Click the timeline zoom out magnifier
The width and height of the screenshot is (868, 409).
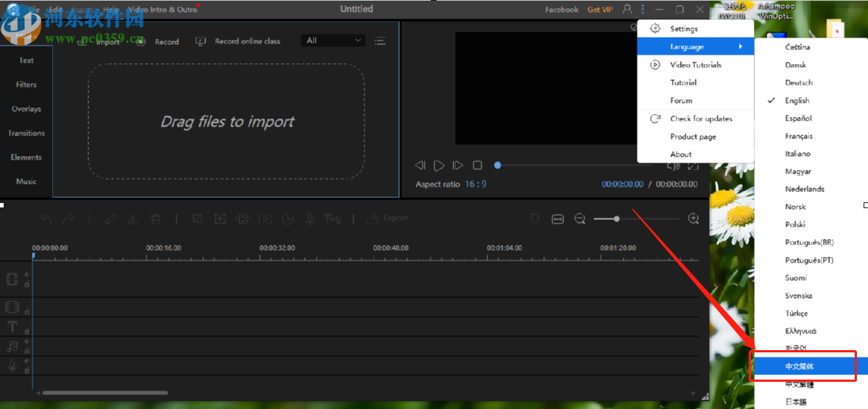pos(579,219)
